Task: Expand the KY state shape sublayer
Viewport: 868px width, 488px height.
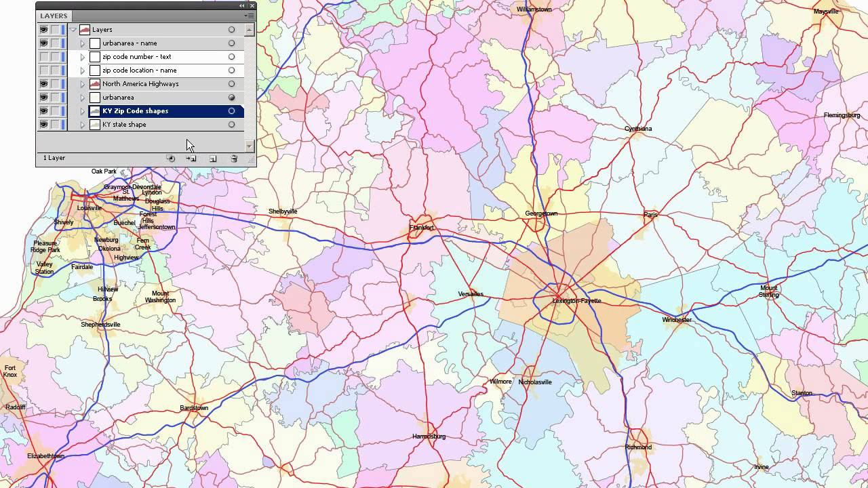Action: point(83,125)
